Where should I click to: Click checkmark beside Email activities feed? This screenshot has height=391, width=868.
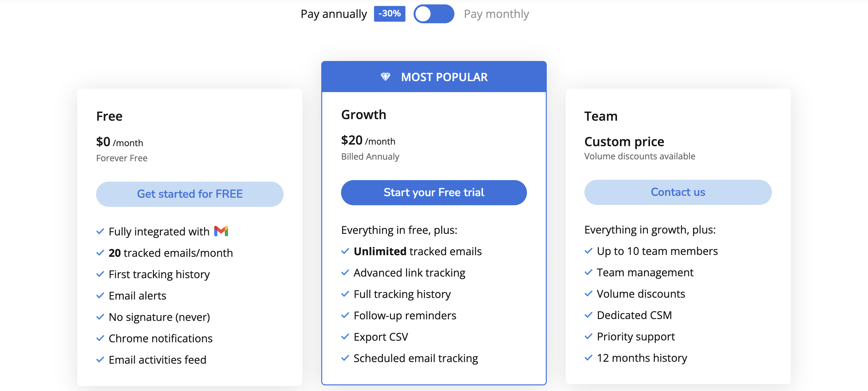100,360
